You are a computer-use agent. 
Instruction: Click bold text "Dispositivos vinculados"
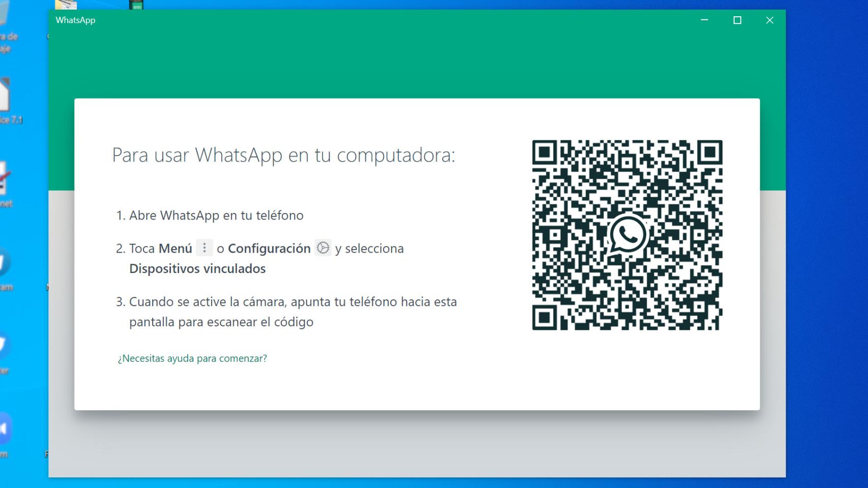coord(197,268)
